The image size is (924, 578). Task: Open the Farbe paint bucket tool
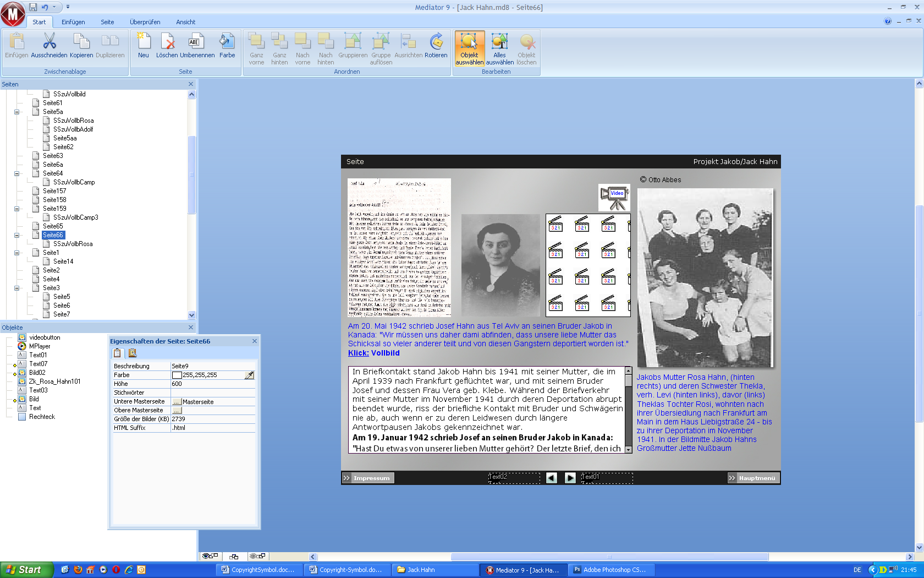227,42
